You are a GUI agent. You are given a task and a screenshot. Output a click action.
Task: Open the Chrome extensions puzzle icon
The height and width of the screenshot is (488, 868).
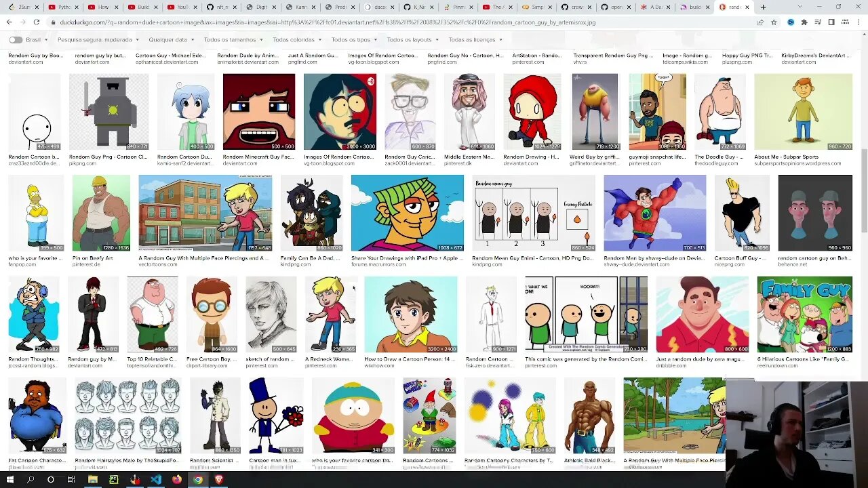(804, 22)
